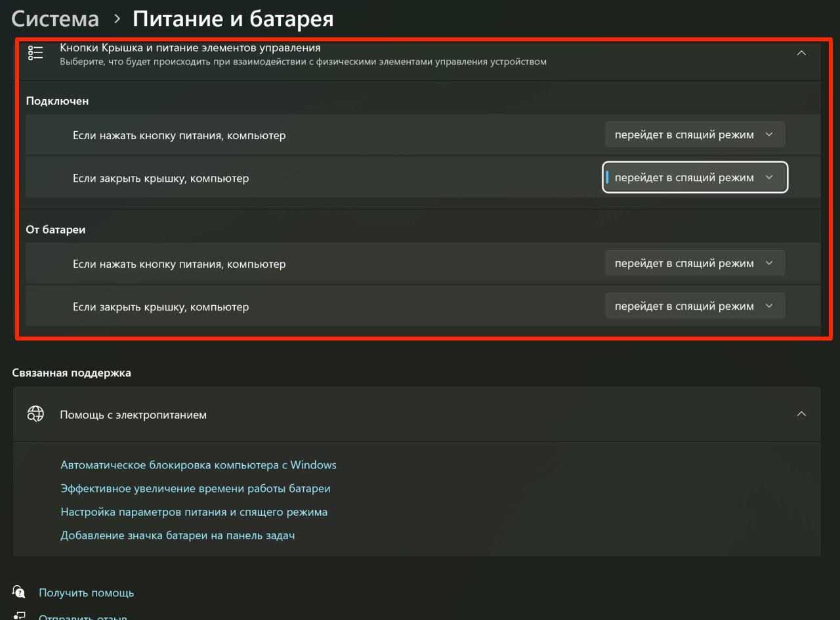Click the list icon beside Кнопки Крышка header

pos(35,53)
